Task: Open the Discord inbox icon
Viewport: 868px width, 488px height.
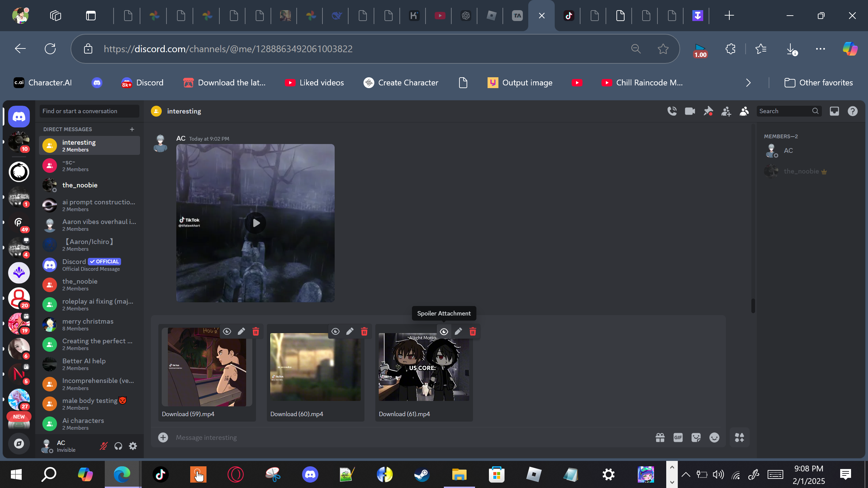Action: click(834, 111)
